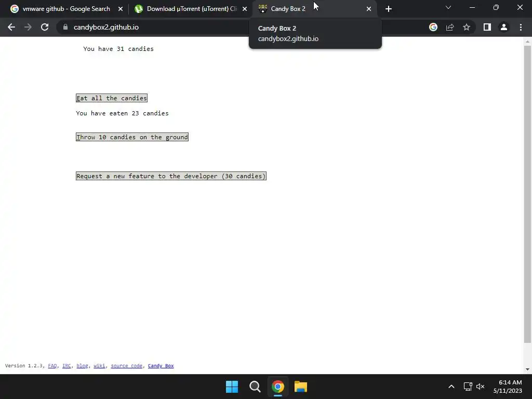This screenshot has width=532, height=399.
Task: Open the FAQ link in the footer
Action: tap(52, 366)
